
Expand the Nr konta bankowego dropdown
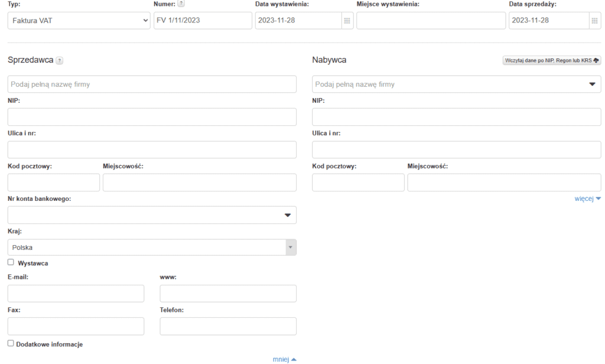(288, 215)
